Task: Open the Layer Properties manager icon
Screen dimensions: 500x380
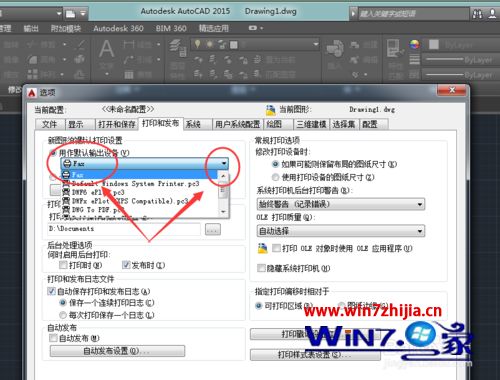Action: [177, 48]
